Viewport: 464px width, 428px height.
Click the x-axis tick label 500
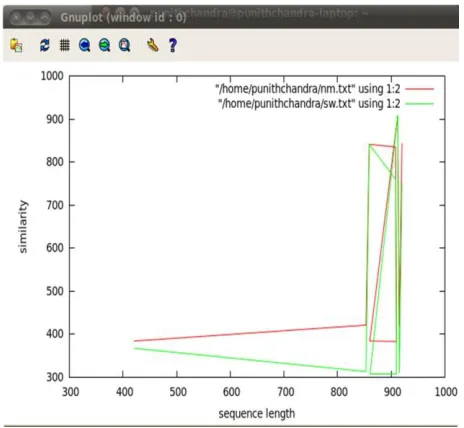[178, 392]
